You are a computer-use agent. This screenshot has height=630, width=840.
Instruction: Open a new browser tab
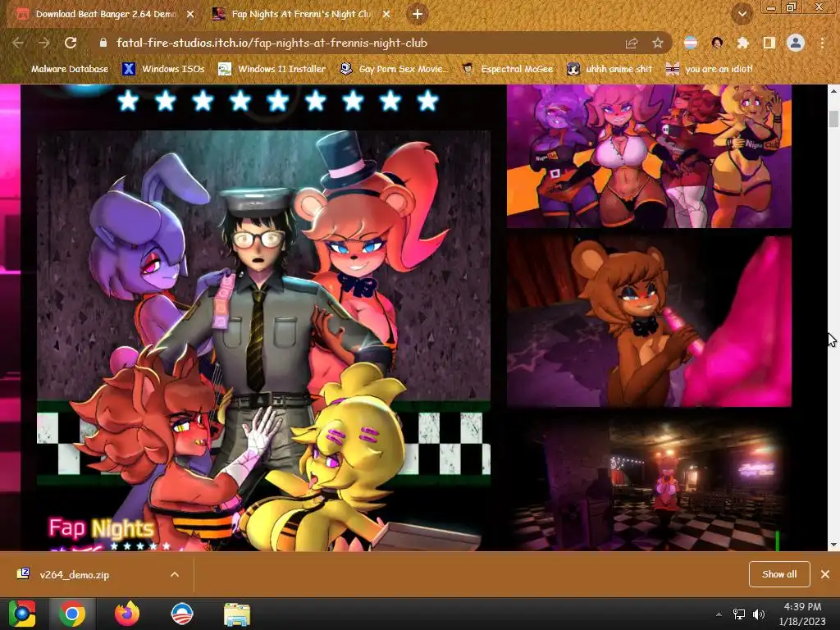coord(418,14)
